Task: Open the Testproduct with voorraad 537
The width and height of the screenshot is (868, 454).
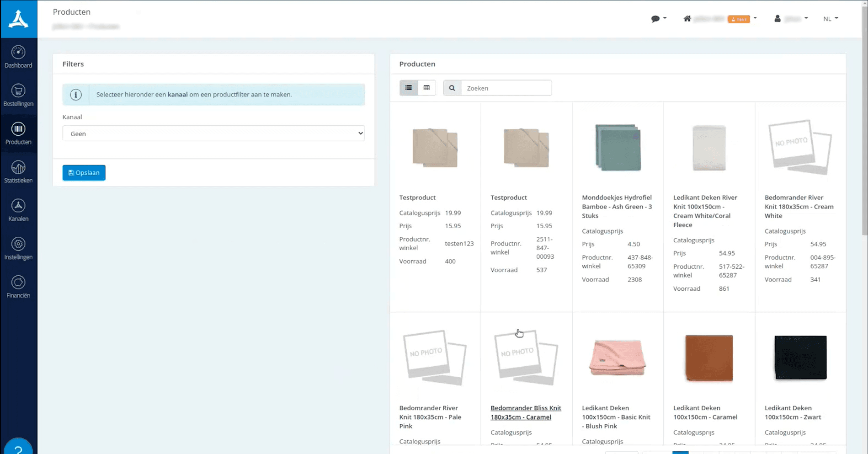Action: (x=509, y=198)
